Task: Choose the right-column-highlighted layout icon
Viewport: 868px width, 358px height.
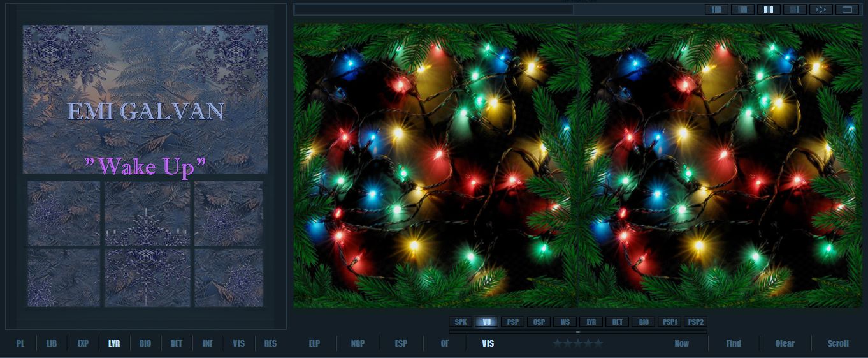Action: tap(795, 10)
